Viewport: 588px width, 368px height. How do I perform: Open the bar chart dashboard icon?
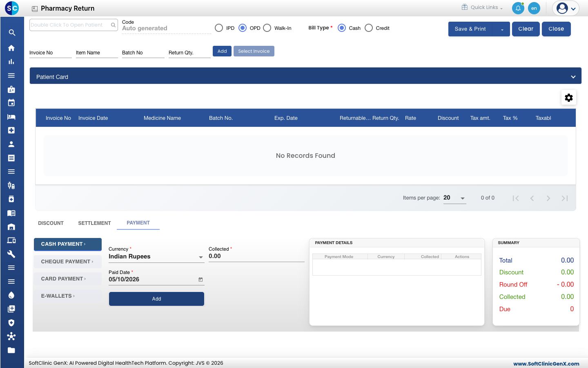(11, 62)
